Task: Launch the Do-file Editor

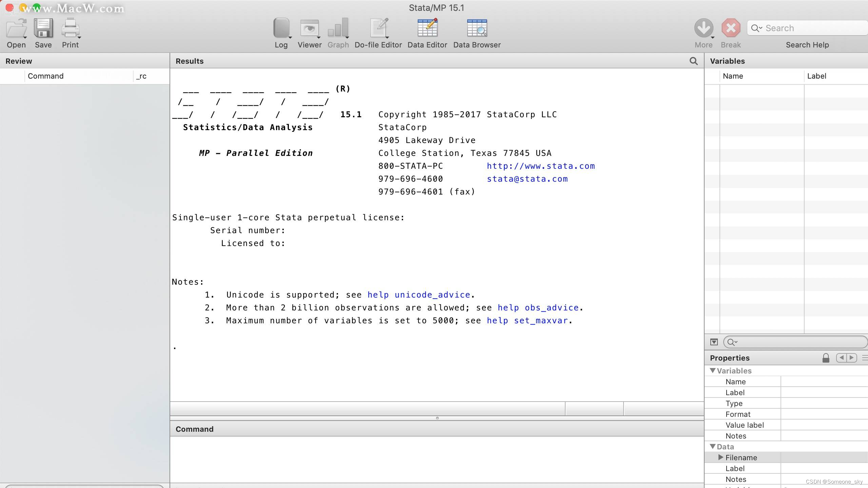Action: pos(378,28)
